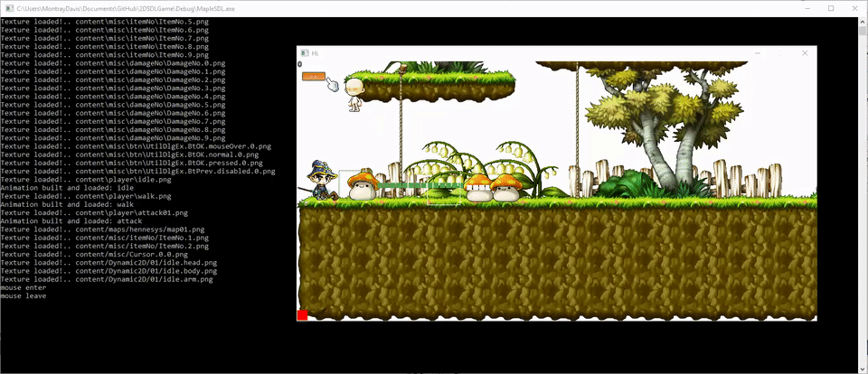This screenshot has height=374, width=868.
Task: Click 'Animation built and loaded: walk' line
Action: click(67, 205)
